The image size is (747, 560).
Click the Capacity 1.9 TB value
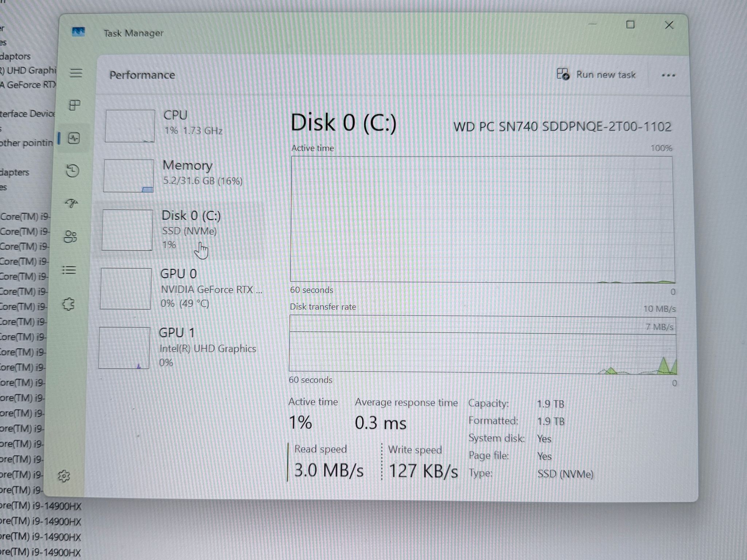click(550, 404)
